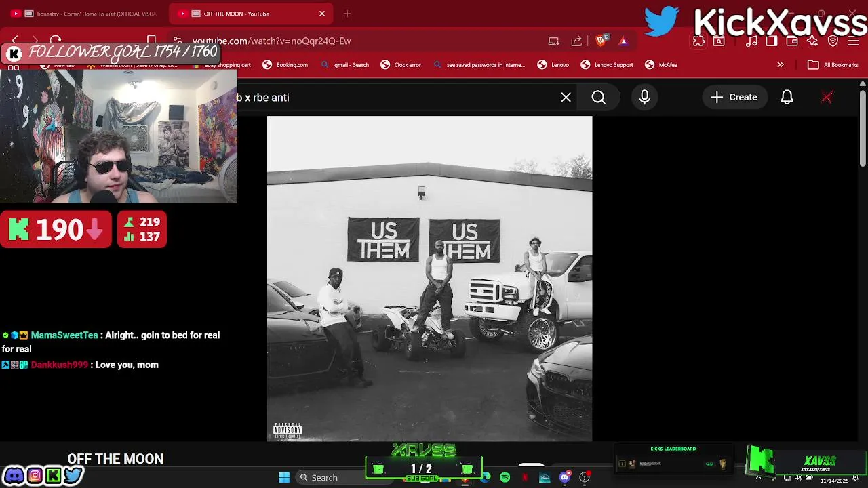
Task: Click the YouTube search magnifier button
Action: 599,98
